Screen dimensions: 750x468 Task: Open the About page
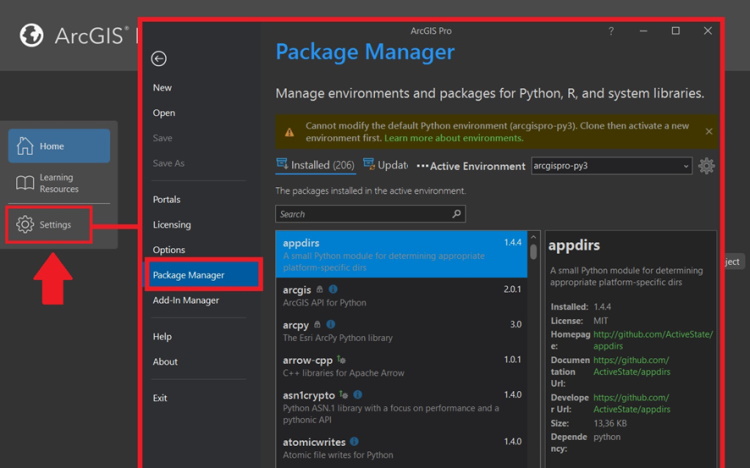pos(165,362)
